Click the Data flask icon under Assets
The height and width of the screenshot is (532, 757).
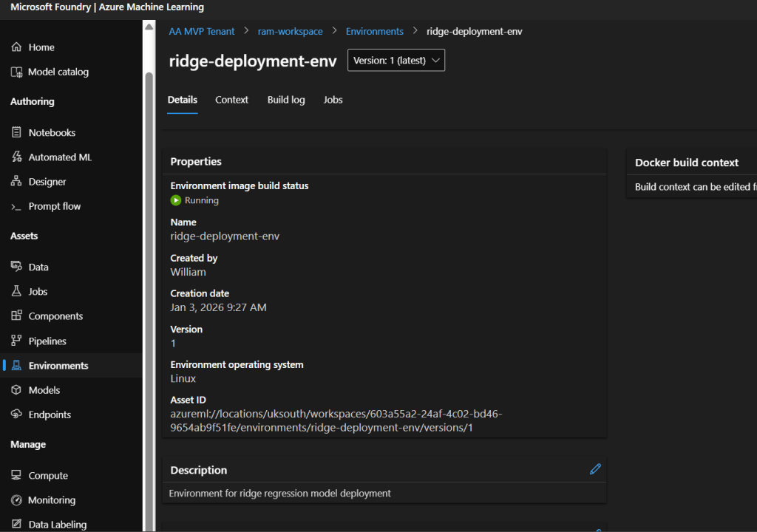(16, 267)
